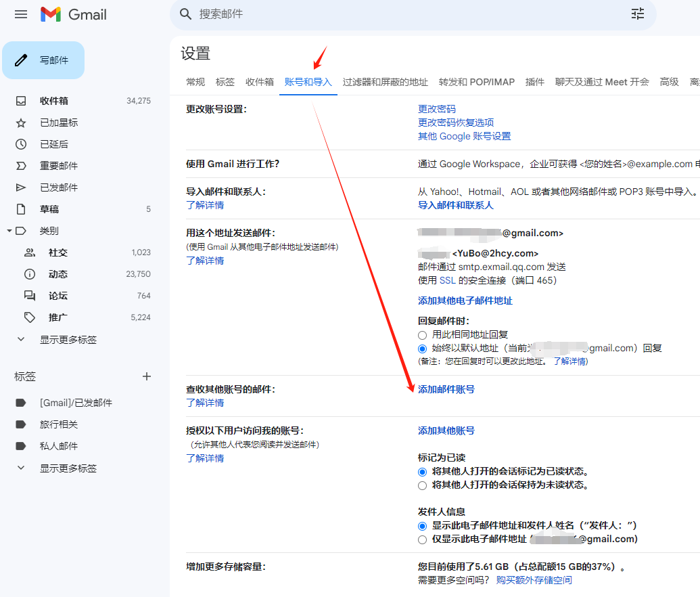This screenshot has width=700, height=597.
Task: Open search filter options icon
Action: tap(638, 14)
